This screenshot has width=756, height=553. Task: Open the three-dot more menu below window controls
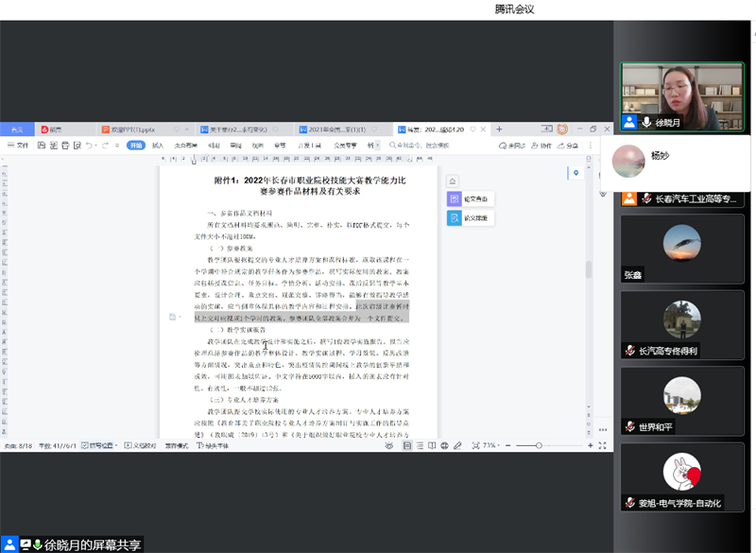[x=590, y=145]
